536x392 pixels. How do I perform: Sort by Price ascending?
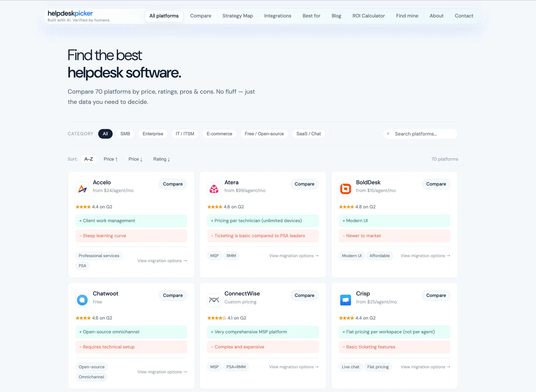coord(110,159)
